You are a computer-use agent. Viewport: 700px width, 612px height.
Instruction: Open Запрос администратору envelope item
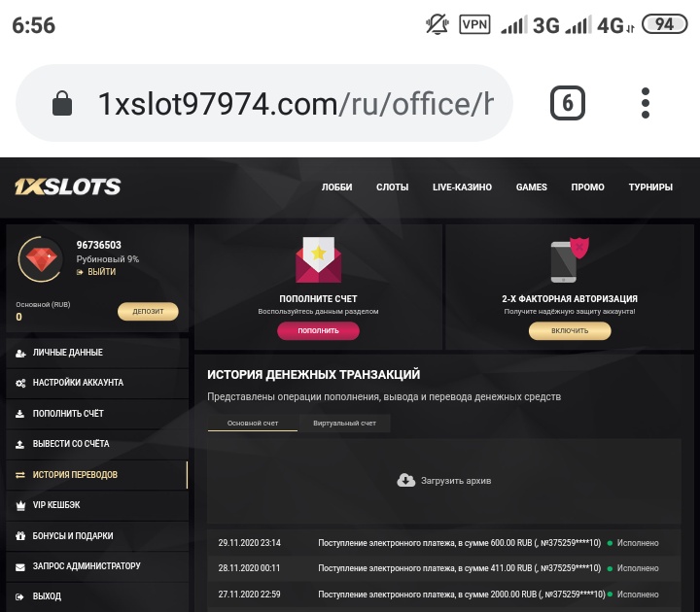pyautogui.click(x=97, y=566)
